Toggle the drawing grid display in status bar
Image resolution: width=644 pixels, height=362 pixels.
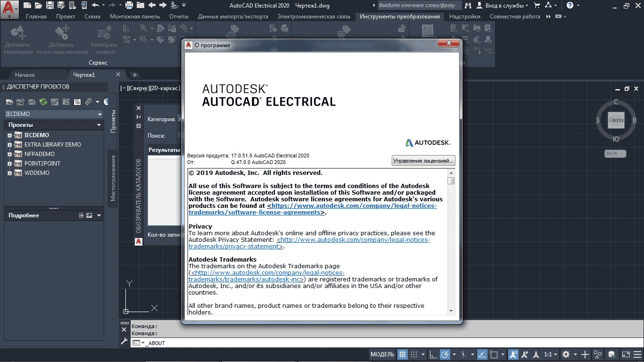[x=402, y=354]
